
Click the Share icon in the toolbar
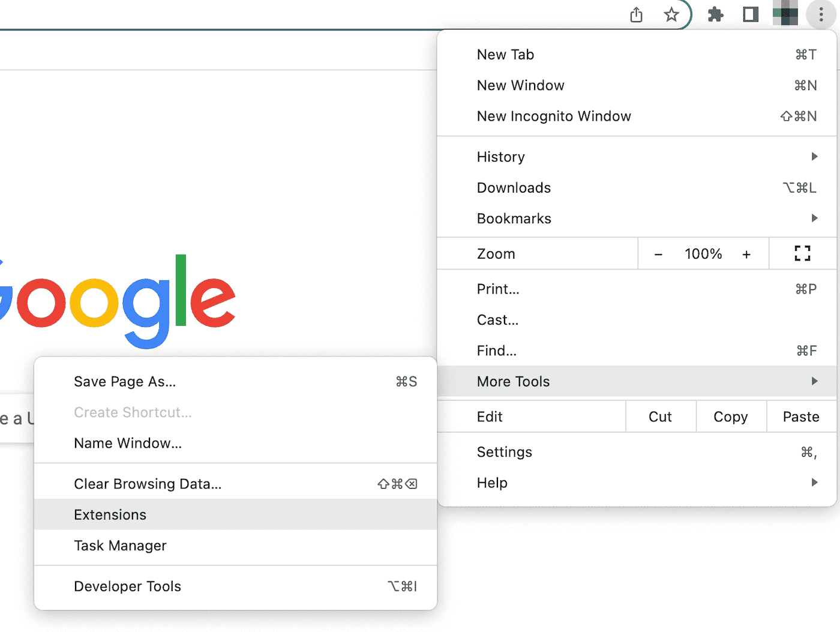[x=636, y=15]
